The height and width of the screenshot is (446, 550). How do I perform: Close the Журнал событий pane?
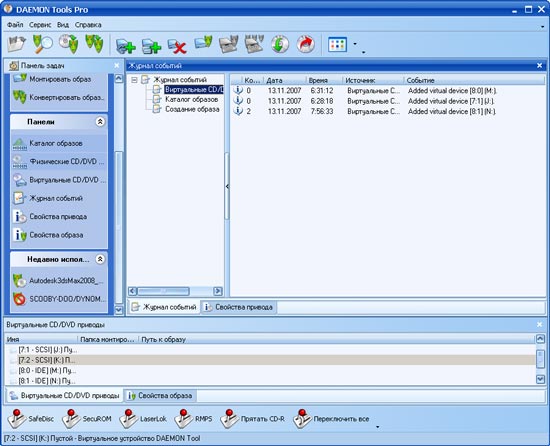539,66
